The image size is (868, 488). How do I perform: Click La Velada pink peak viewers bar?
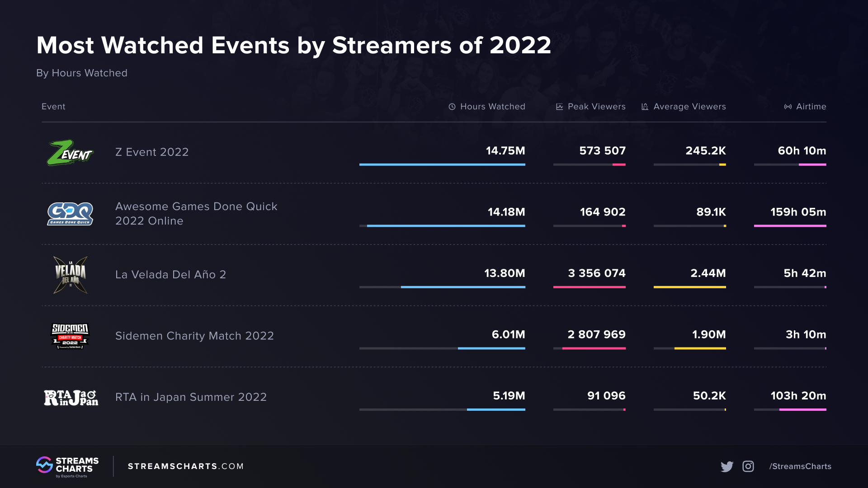(590, 287)
